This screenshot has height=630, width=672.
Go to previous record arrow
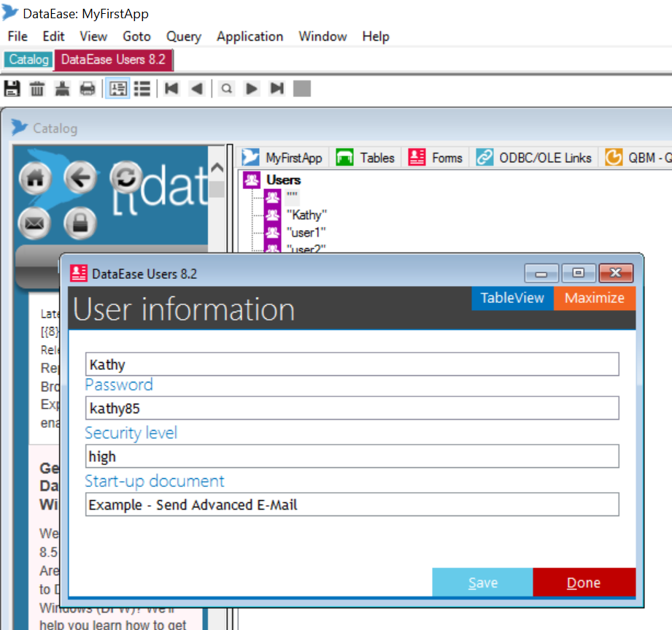click(197, 89)
